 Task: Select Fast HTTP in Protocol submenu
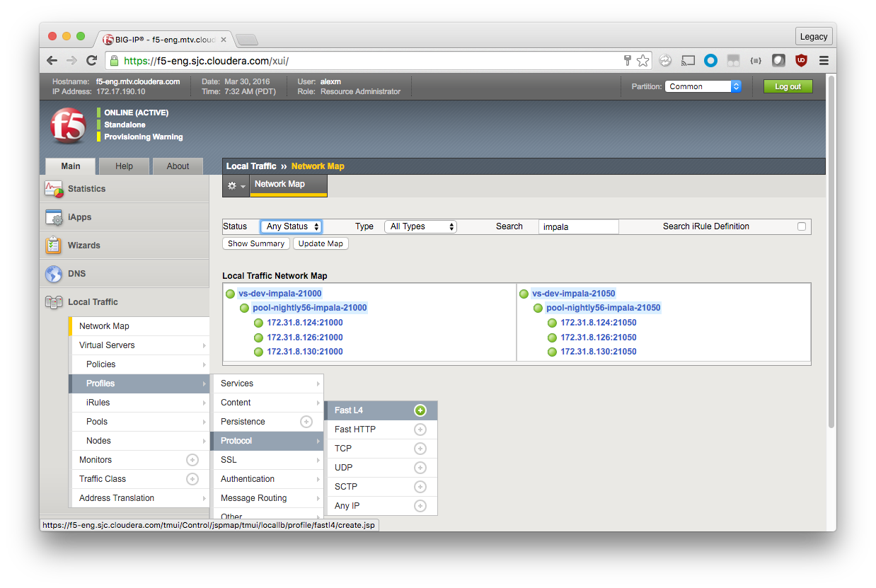tap(355, 430)
